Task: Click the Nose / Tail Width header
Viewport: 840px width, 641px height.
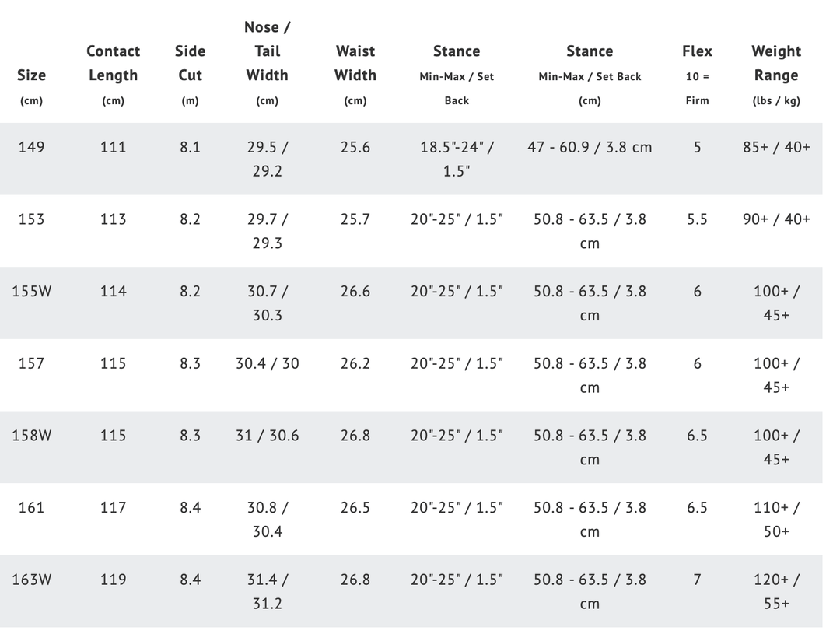Action: (267, 51)
